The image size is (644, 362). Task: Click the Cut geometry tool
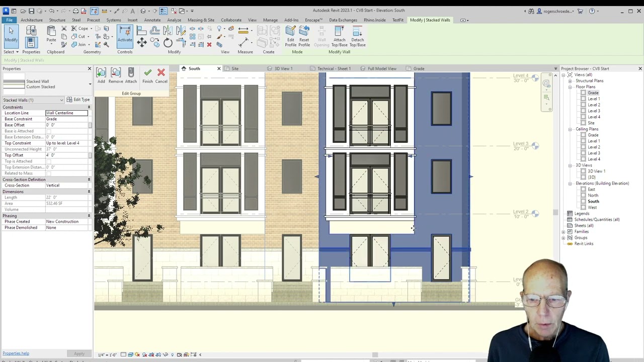pyautogui.click(x=78, y=36)
